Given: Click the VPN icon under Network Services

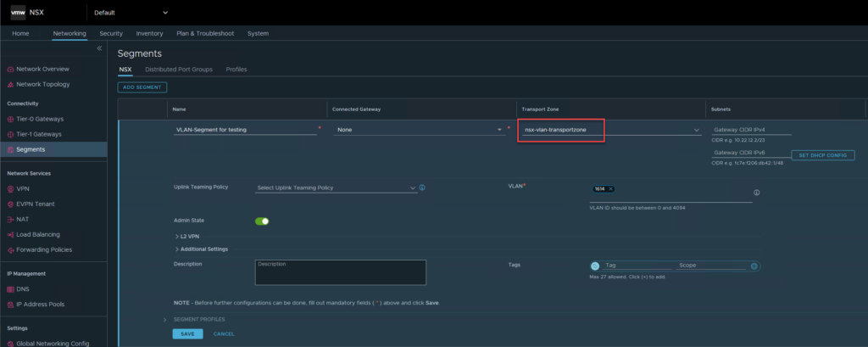Looking at the screenshot, I should coord(10,189).
